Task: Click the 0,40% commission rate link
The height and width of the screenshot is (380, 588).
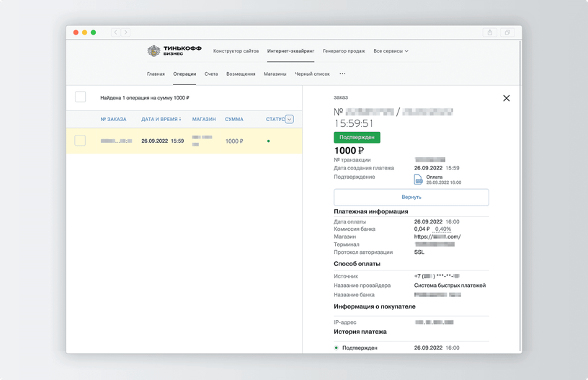Action: coord(443,229)
